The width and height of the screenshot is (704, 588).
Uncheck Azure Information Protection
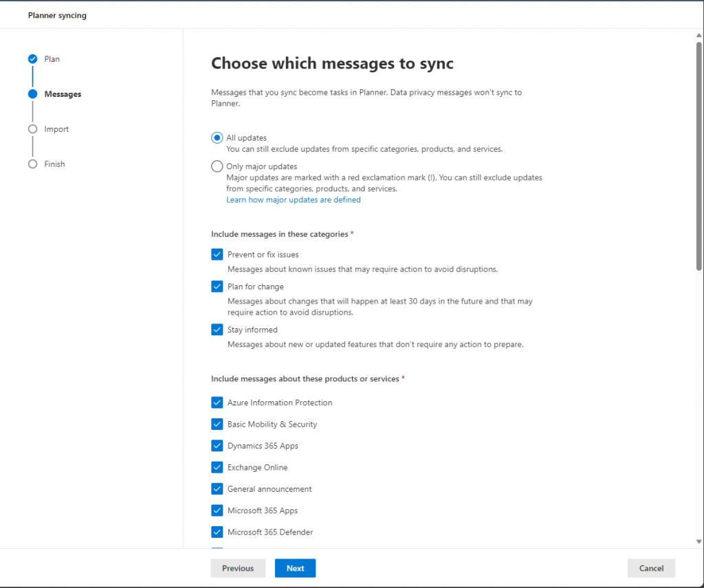point(217,403)
